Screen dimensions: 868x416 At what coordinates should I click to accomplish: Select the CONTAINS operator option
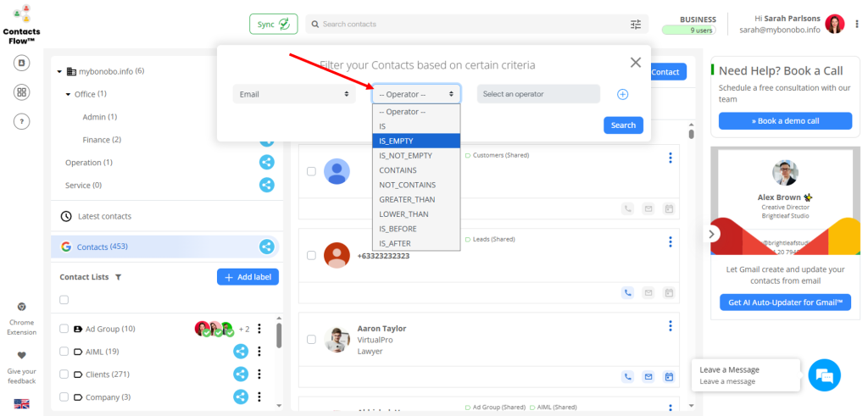398,170
